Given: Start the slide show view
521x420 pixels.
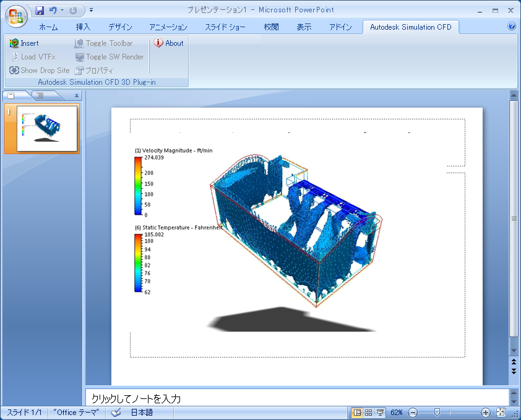Looking at the screenshot, I should [380, 413].
